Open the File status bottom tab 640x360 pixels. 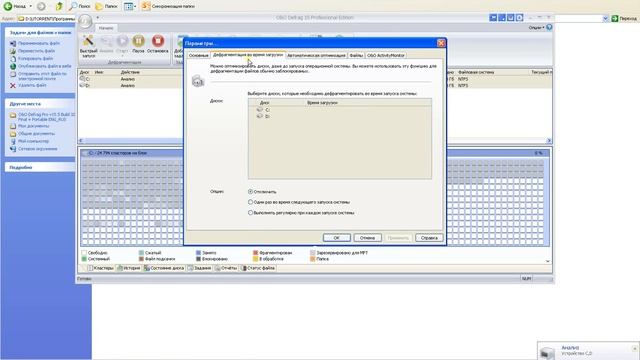pos(258,268)
